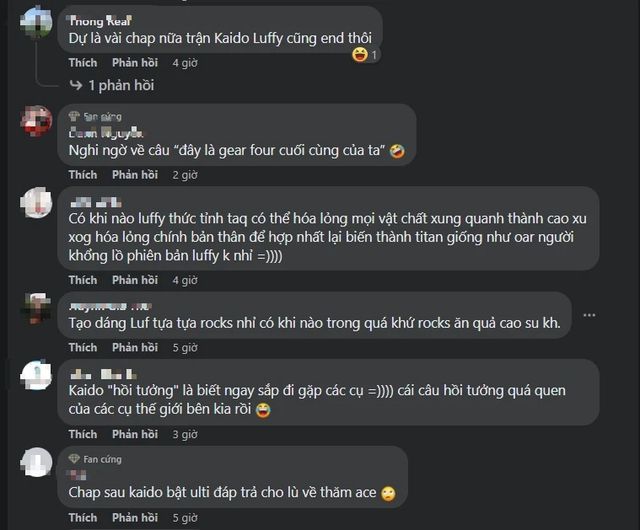Reply to the luffy thức tỉnh titan comment
This screenshot has width=640, height=530.
pos(135,280)
